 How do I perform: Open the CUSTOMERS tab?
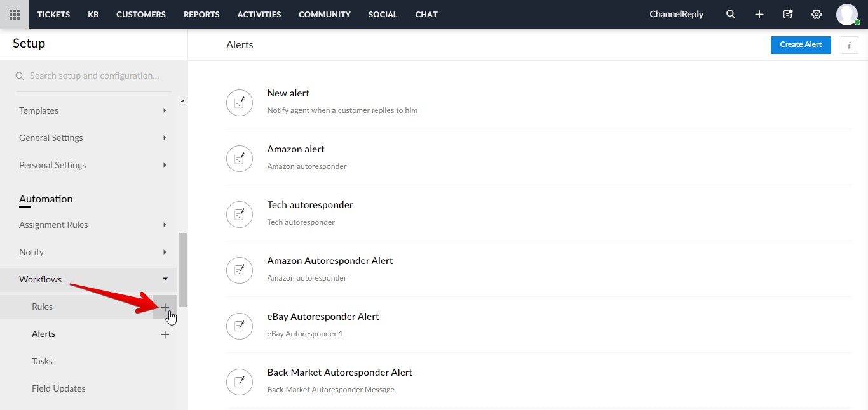(141, 14)
